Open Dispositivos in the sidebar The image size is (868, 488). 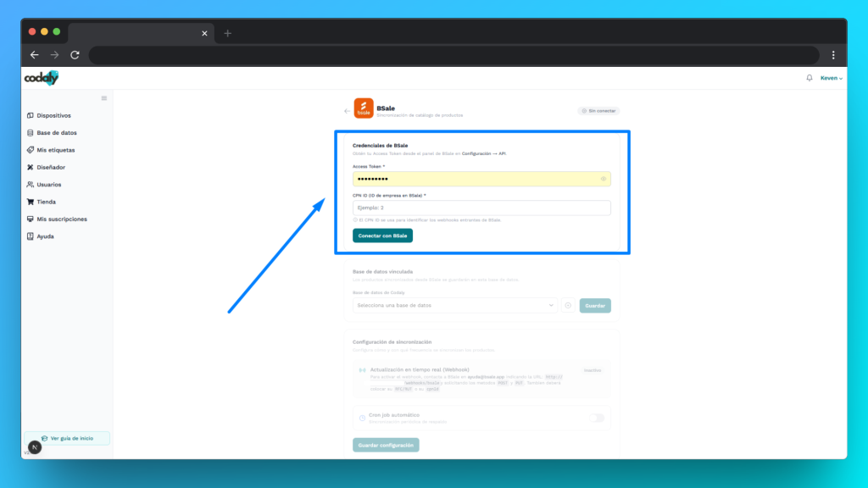pyautogui.click(x=48, y=115)
